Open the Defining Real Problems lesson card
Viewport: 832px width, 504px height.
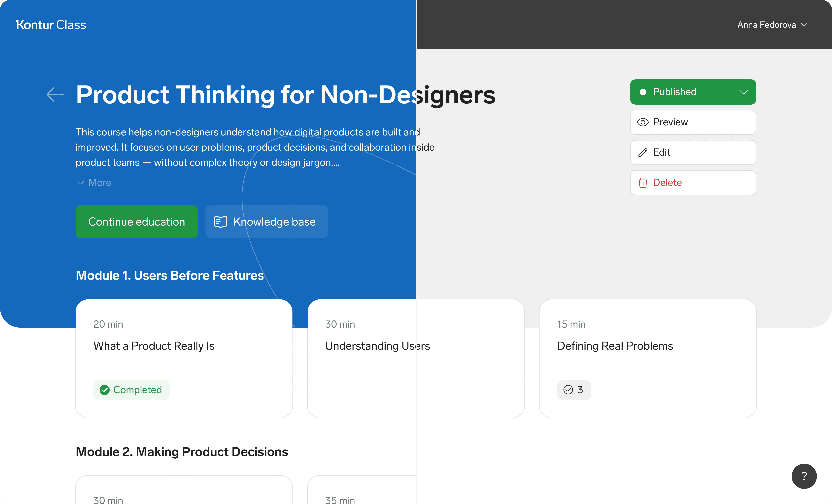647,358
